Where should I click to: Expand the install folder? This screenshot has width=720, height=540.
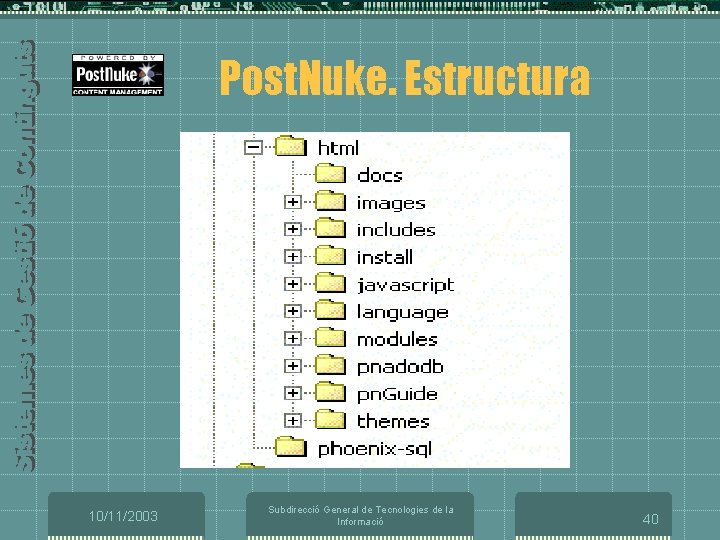292,257
